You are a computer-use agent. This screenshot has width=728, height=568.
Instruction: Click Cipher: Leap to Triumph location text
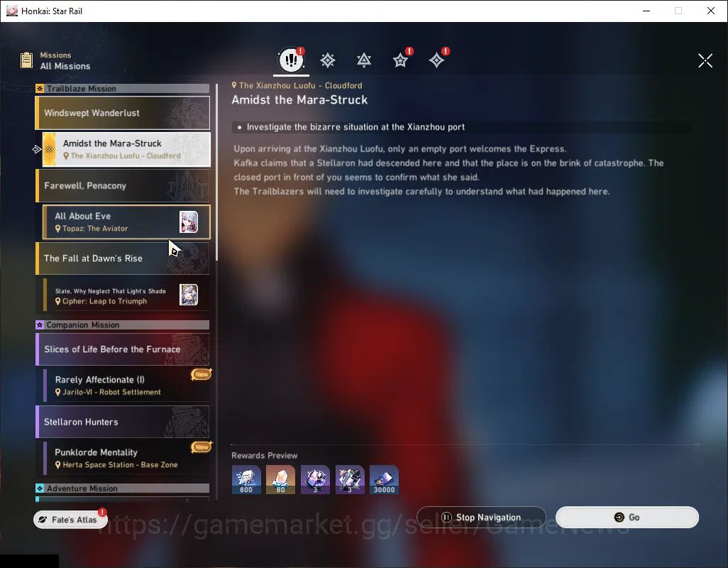click(x=104, y=302)
